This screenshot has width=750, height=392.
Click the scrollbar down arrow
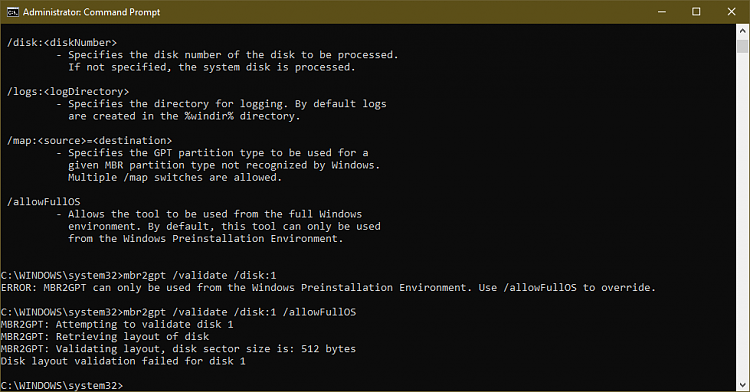pos(742,384)
